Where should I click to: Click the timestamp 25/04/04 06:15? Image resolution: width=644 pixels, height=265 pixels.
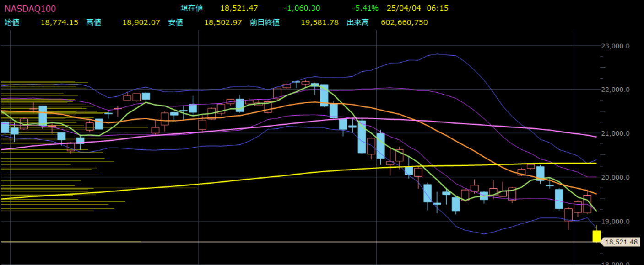417,8
